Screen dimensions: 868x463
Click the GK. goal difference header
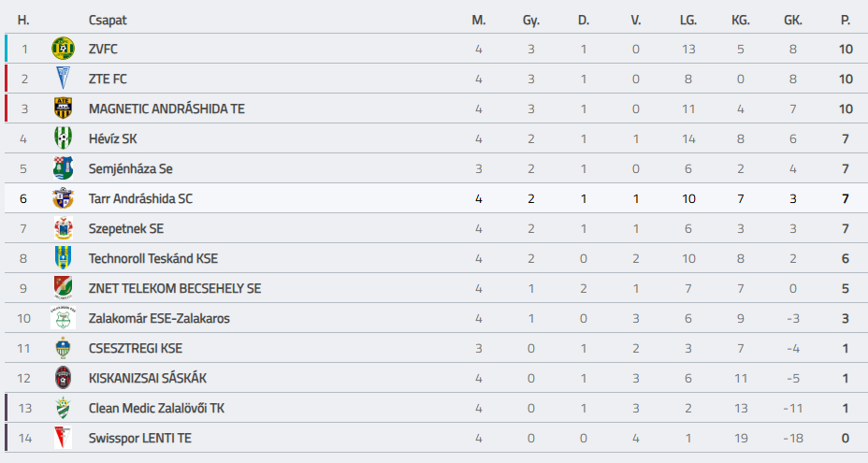tap(793, 20)
